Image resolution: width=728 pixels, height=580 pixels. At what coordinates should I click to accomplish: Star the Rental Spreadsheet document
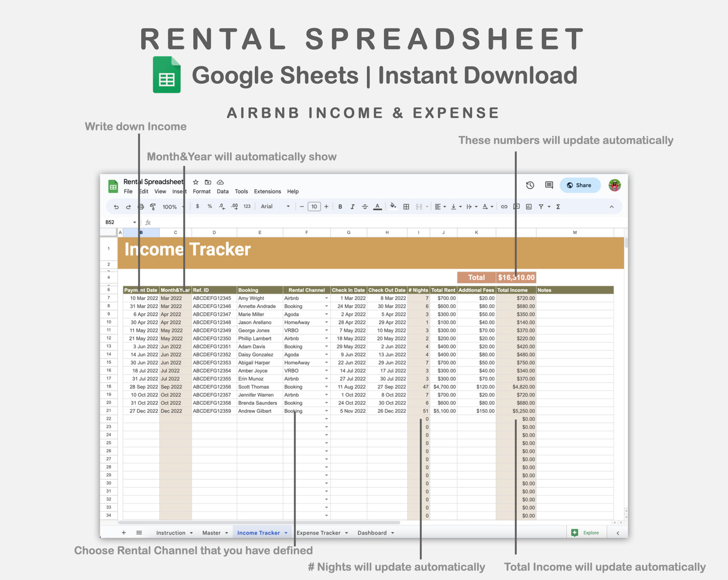(195, 182)
